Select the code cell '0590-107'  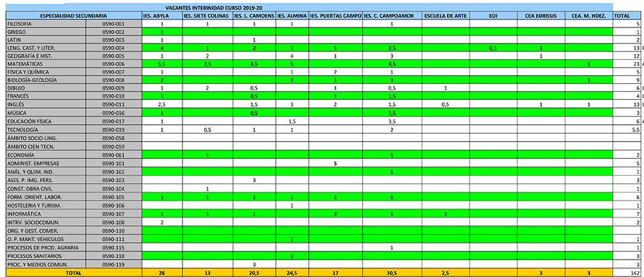coord(114,214)
